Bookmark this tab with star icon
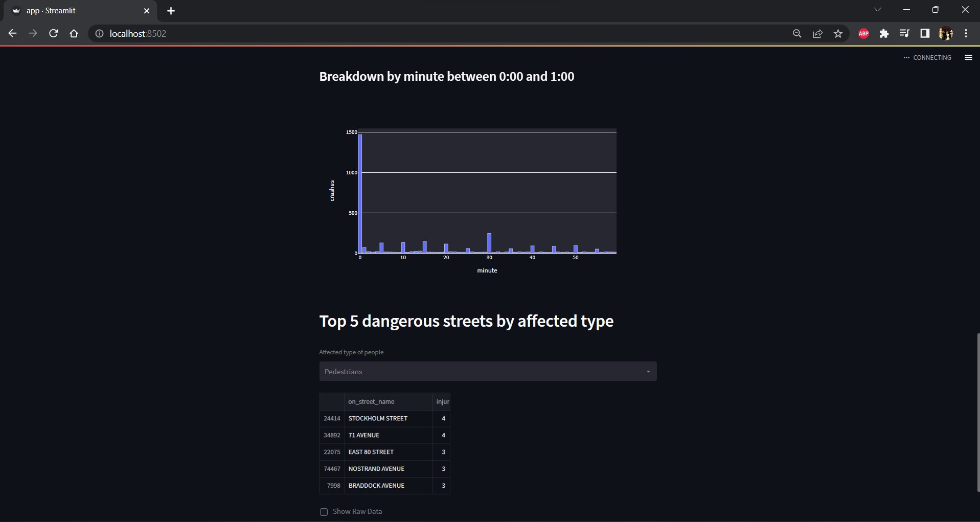The height and width of the screenshot is (522, 980). [838, 34]
